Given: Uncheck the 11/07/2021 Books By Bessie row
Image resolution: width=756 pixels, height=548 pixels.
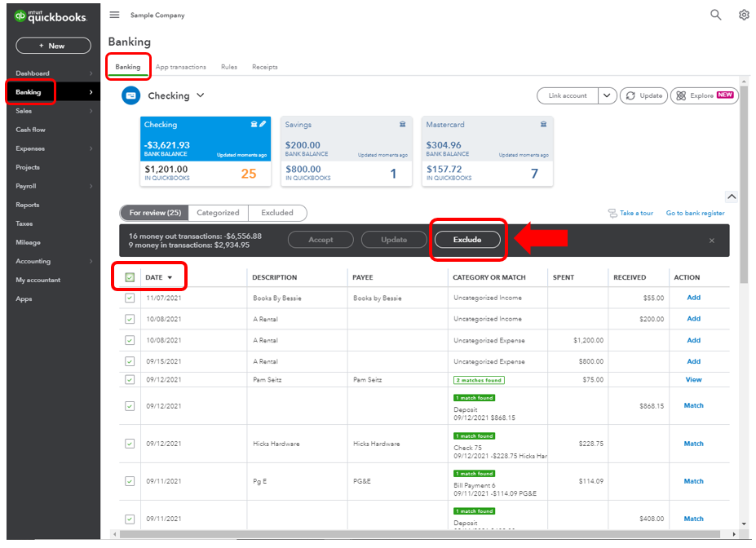Looking at the screenshot, I should click(x=130, y=298).
